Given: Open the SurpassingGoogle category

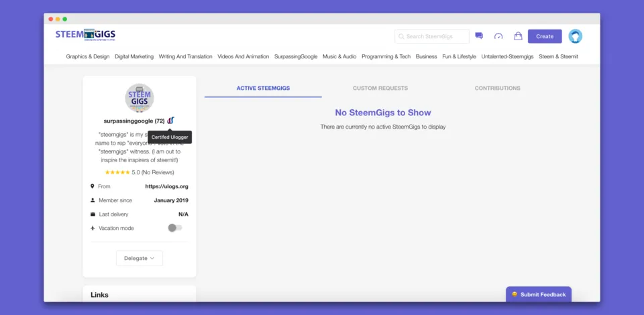Looking at the screenshot, I should (x=296, y=56).
